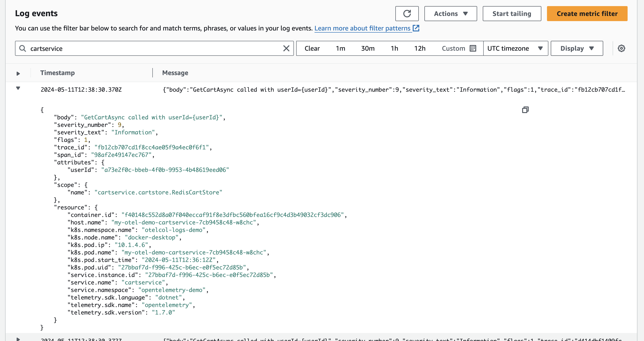Copy the expanded log JSON with copy icon
This screenshot has height=341, width=644.
pos(525,110)
